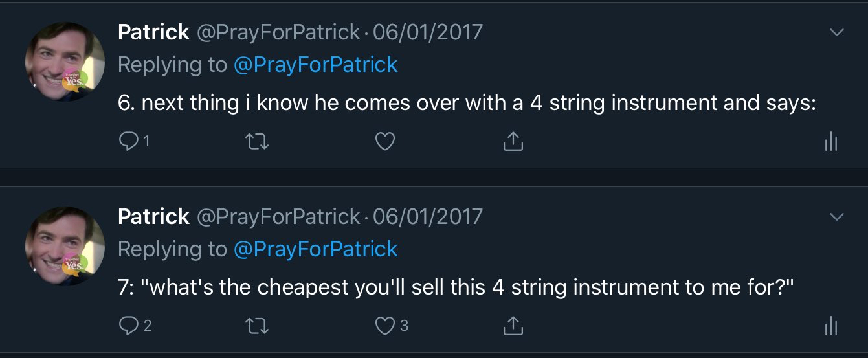Like the tweet with 3 likes
868x358 pixels.
point(385,326)
